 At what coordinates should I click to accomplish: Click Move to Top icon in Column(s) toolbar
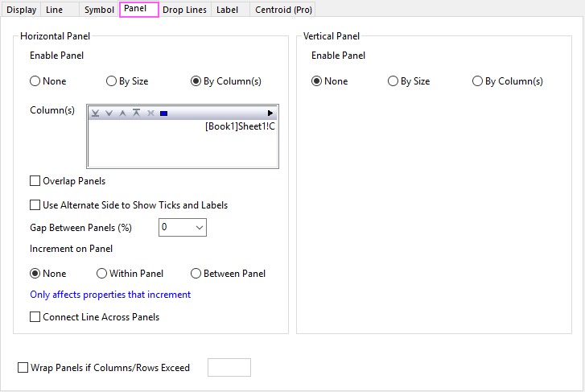click(136, 113)
